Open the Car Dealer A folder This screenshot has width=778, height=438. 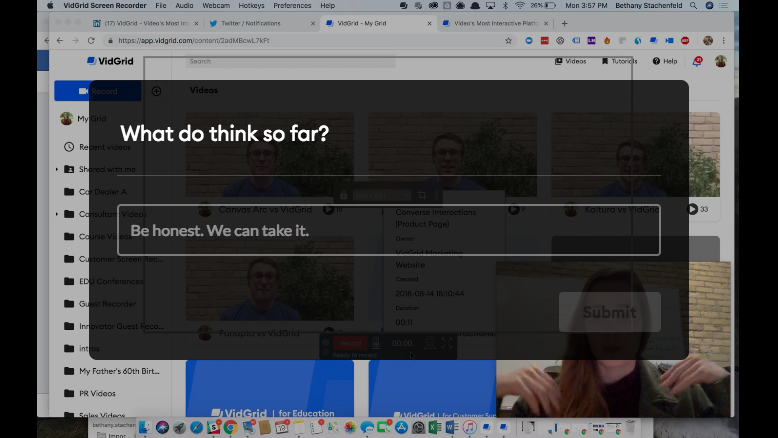tap(95, 191)
